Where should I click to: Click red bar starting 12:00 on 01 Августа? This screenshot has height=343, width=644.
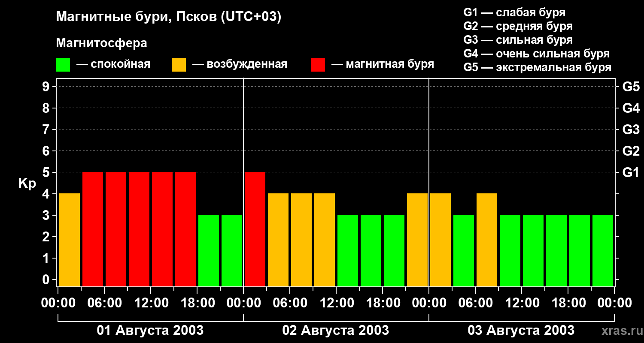click(162, 229)
